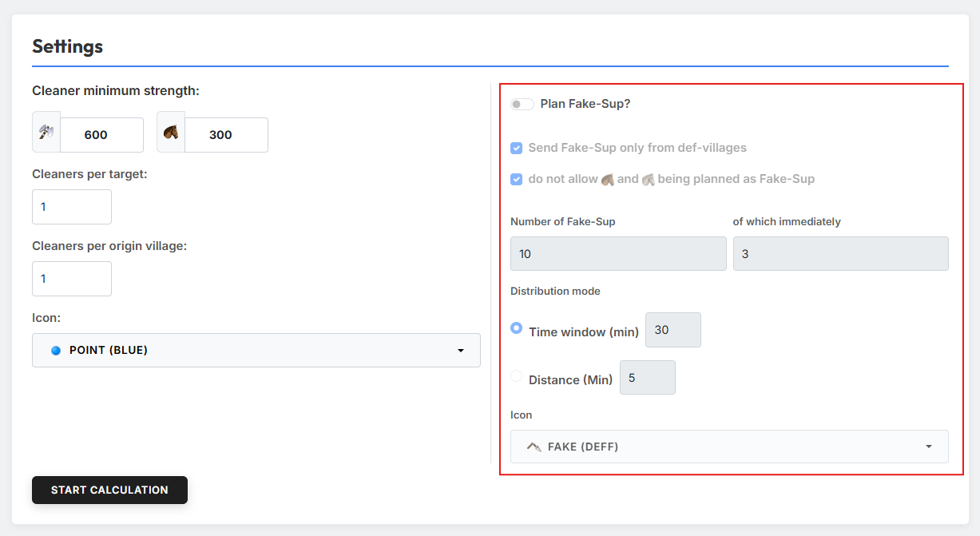Click the light cavalry horse icon

171,133
